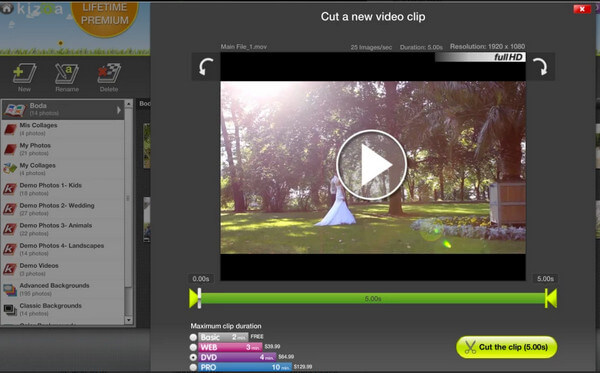Click the scissors icon on Cut button
This screenshot has height=373, width=600.
coord(470,347)
